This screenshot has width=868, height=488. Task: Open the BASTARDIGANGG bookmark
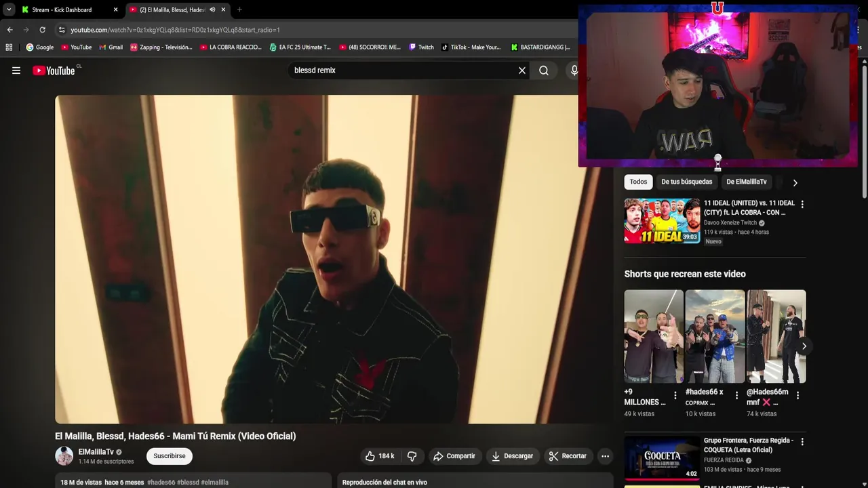[x=541, y=47]
